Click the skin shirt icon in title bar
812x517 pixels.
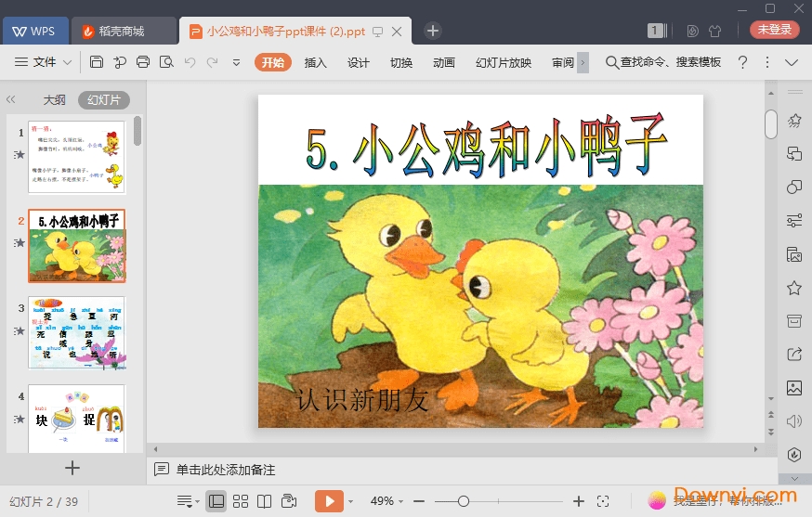coord(714,31)
